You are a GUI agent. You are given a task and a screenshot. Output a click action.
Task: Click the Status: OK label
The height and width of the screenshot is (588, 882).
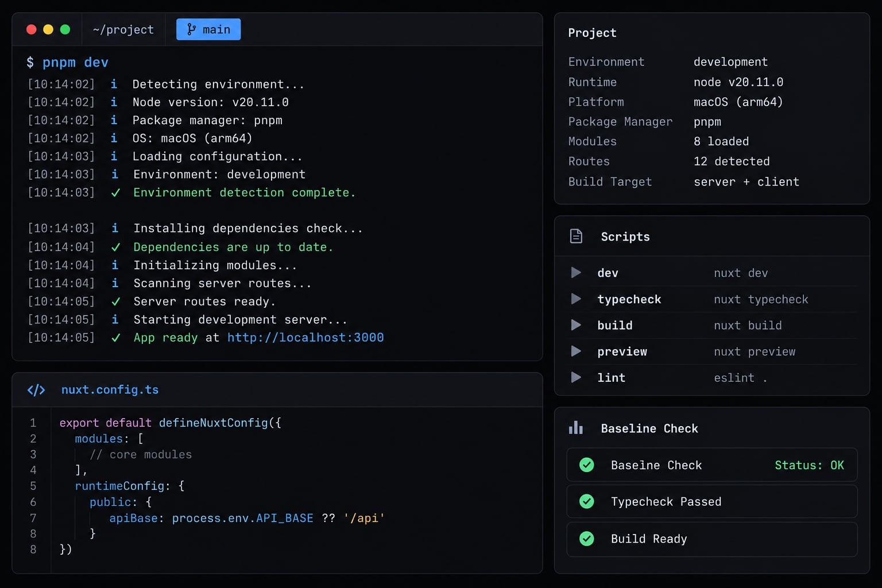tap(809, 465)
